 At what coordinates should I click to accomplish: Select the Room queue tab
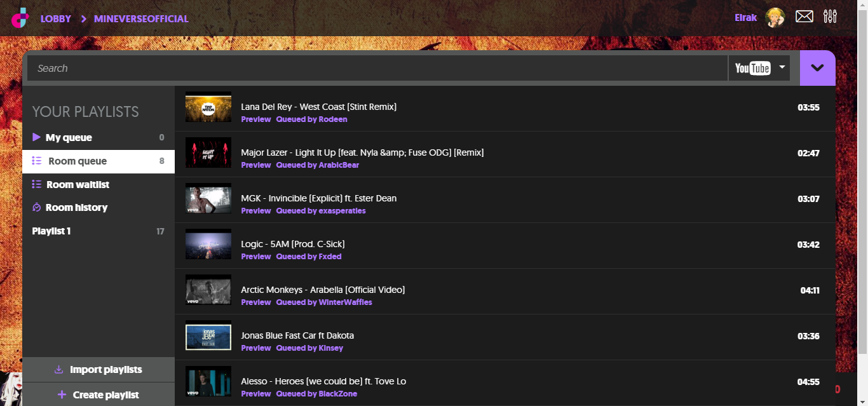coord(98,161)
